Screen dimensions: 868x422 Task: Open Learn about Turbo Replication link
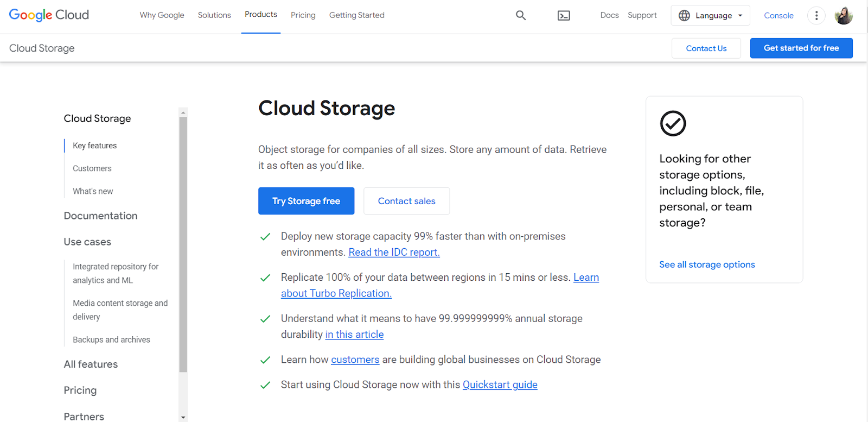pyautogui.click(x=336, y=293)
